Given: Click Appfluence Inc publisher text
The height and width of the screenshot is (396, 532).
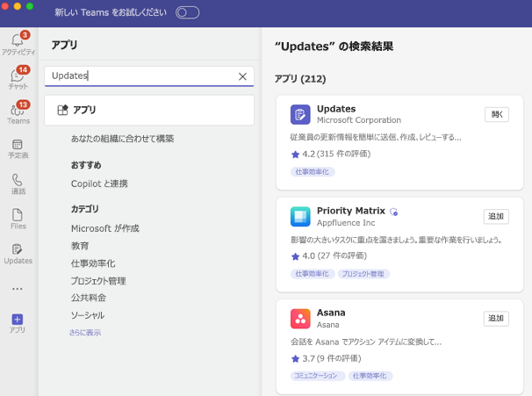Looking at the screenshot, I should (x=346, y=223).
